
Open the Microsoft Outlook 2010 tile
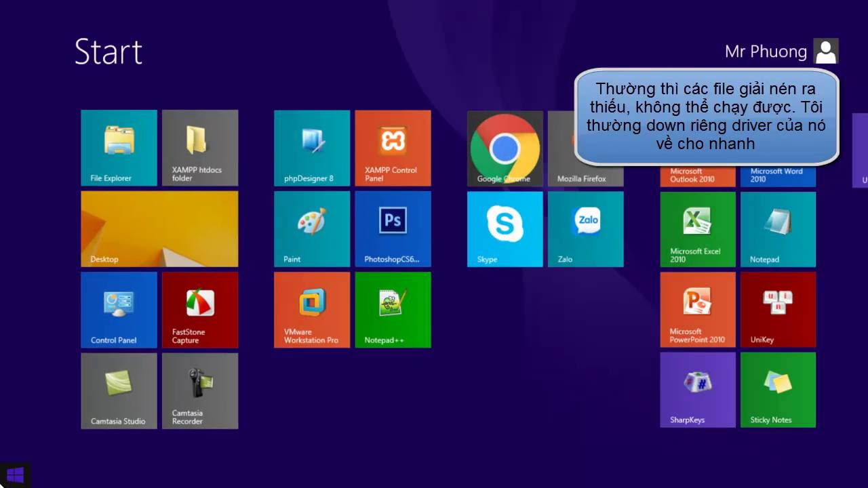tap(698, 176)
